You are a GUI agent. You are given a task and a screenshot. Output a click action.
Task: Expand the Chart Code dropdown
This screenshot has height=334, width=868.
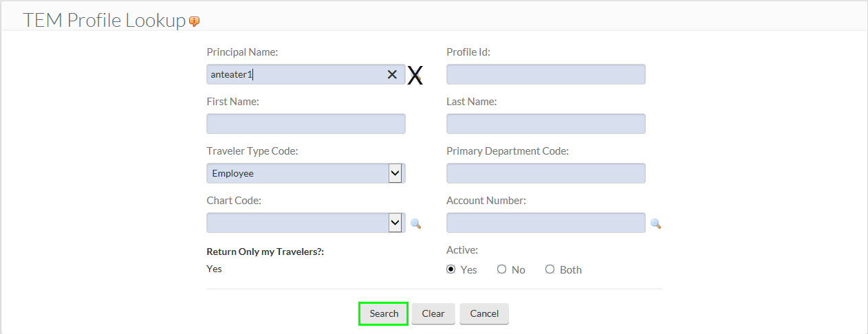click(395, 223)
